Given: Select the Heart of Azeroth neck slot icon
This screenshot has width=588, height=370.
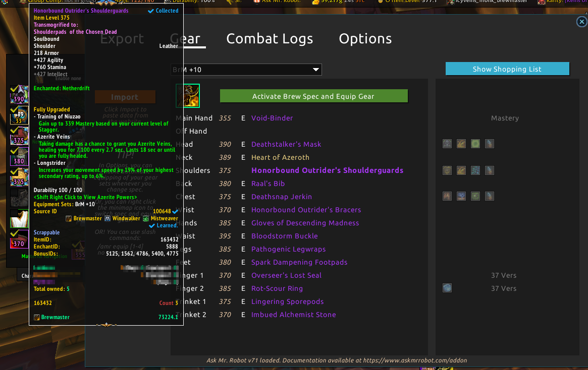Looking at the screenshot, I should 19,115.
